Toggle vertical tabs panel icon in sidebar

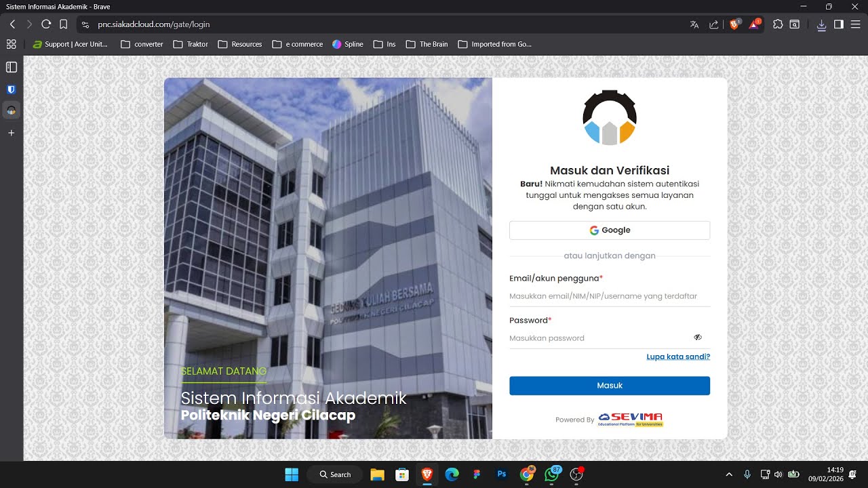pyautogui.click(x=11, y=67)
